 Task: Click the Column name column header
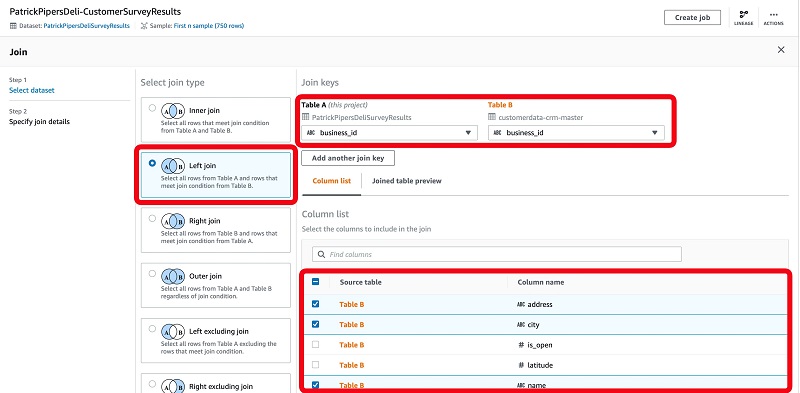pyautogui.click(x=541, y=282)
